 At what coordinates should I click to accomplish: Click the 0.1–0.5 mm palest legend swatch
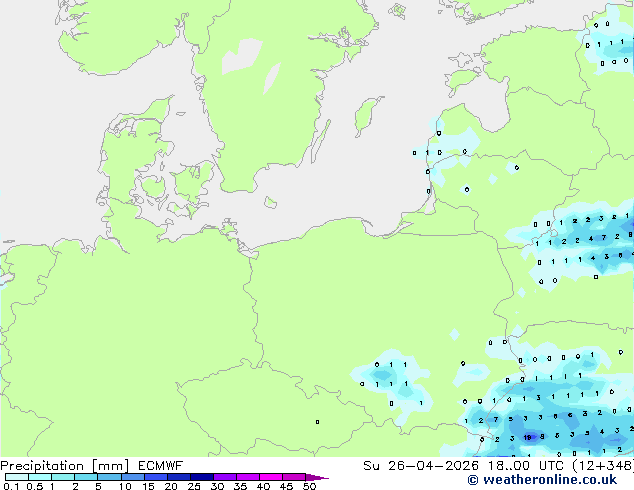coord(17,477)
